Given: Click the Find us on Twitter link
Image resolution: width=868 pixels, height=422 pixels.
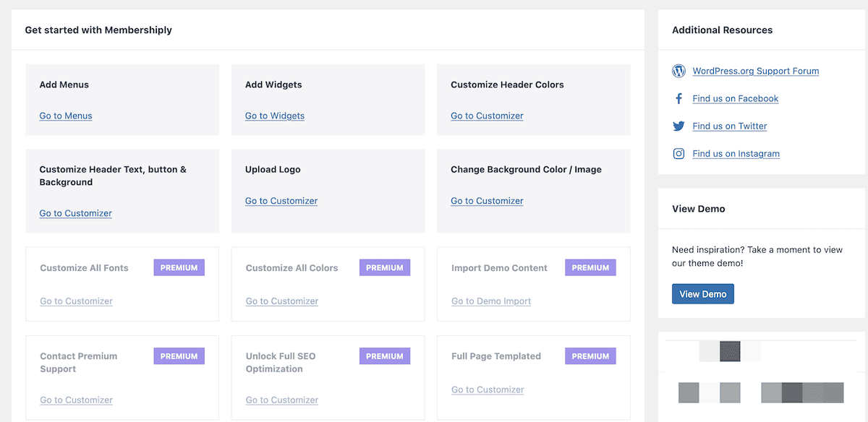Looking at the screenshot, I should point(729,126).
